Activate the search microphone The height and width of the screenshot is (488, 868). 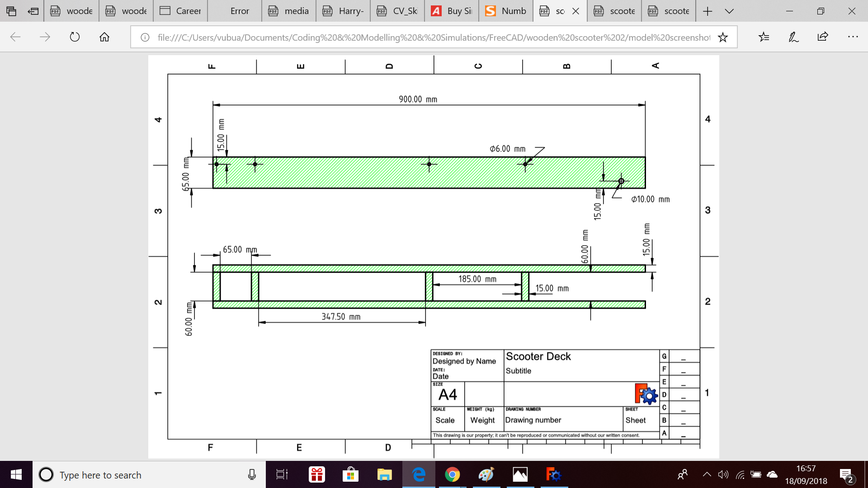click(252, 474)
